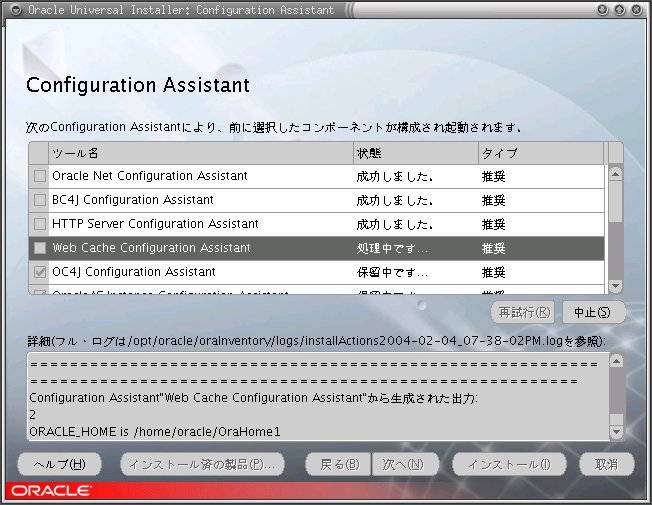The image size is (652, 505).
Task: Toggle Oracle Net Configuration Assistant checkbox
Action: point(40,176)
